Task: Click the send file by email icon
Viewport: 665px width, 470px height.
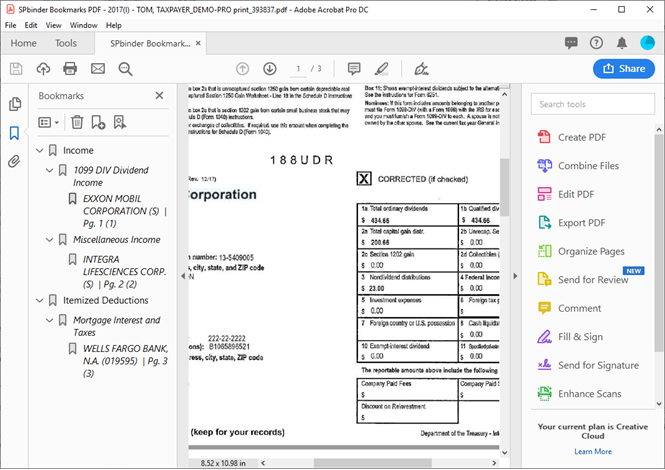Action: (x=98, y=68)
